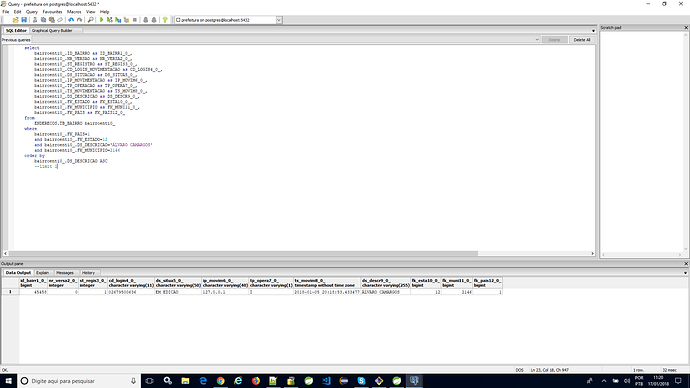Save the query with the floppy icon
Image resolution: width=690 pixels, height=388 pixels.
tap(24, 20)
